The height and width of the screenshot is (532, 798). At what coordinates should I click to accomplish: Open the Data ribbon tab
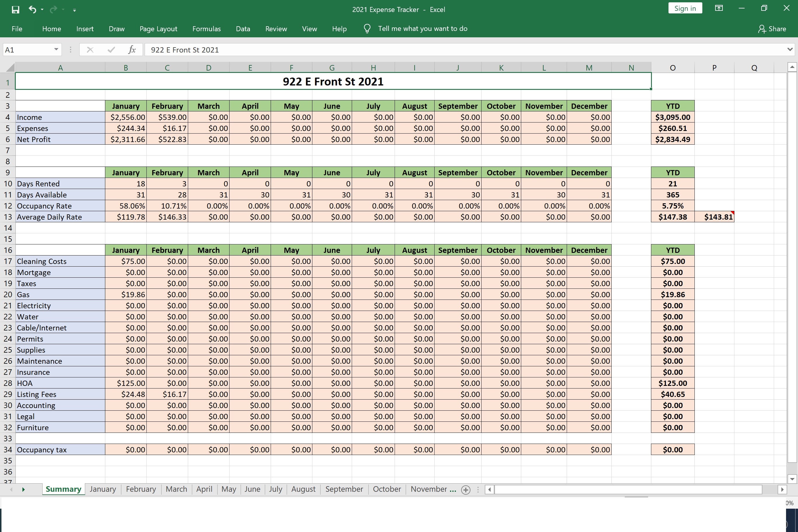(243, 29)
